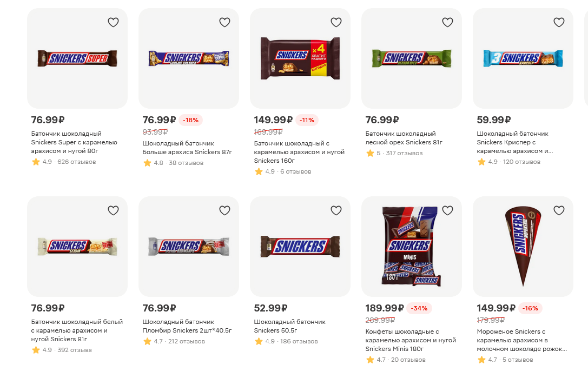View 317 отзывов of лесной орех Snickers

pos(404,153)
